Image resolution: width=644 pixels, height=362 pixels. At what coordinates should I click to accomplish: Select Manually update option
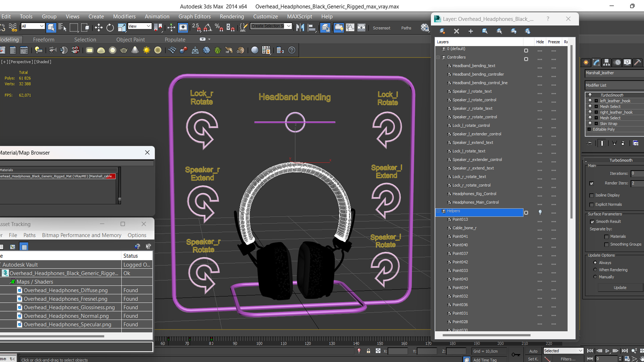coord(595,277)
